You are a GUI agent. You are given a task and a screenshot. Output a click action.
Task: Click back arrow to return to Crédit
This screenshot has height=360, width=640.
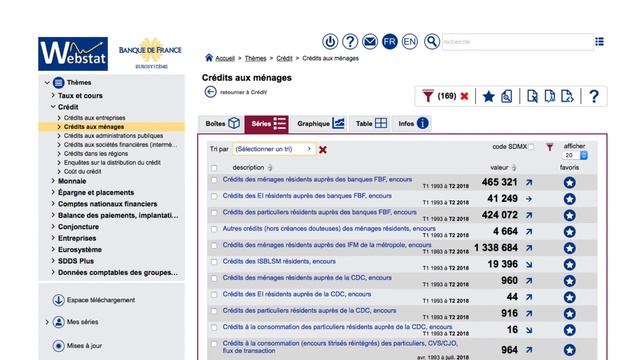211,92
